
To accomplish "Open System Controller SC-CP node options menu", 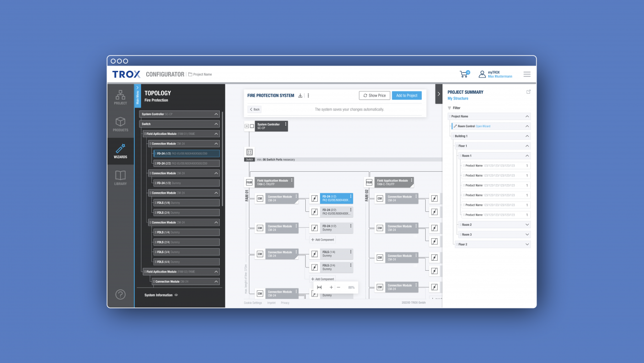I will tap(286, 124).
